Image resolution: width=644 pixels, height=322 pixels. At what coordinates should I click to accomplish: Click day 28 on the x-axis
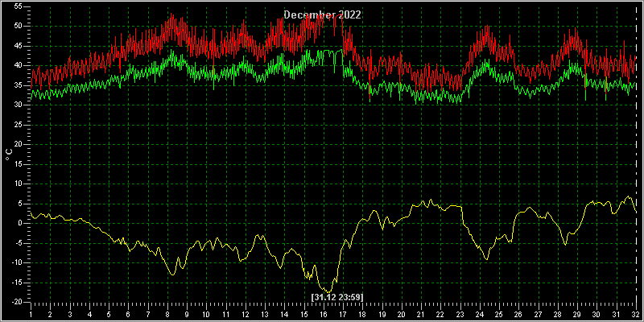pyautogui.click(x=558, y=315)
